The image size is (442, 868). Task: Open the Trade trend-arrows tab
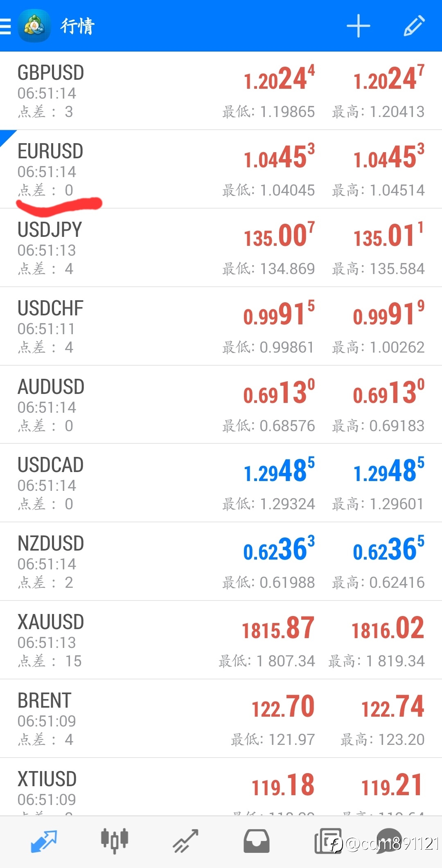click(x=185, y=841)
